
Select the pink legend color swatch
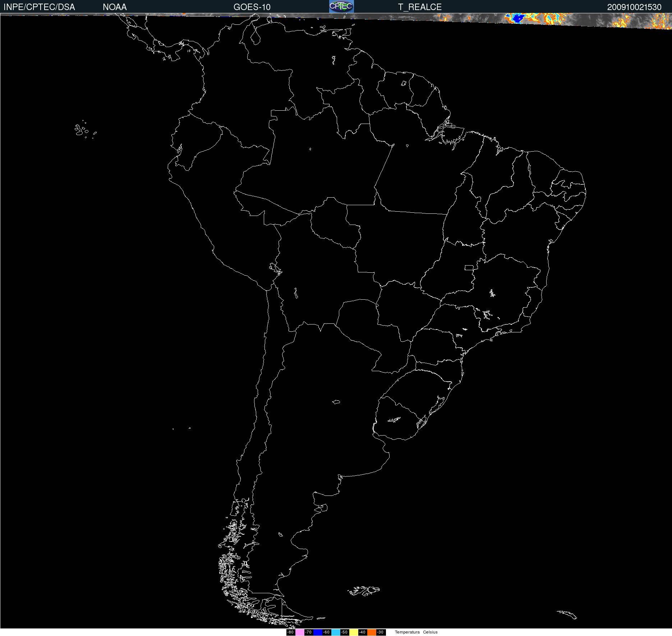point(300,632)
